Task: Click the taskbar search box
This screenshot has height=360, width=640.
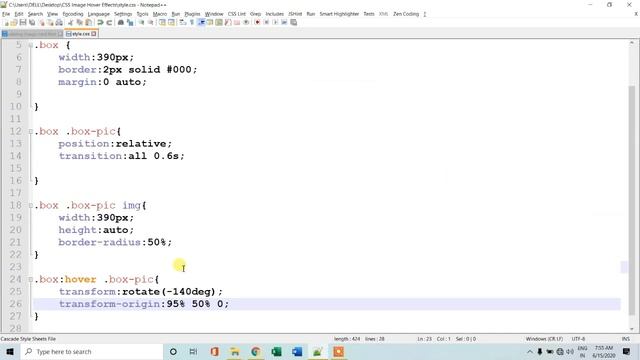Action: [92, 352]
